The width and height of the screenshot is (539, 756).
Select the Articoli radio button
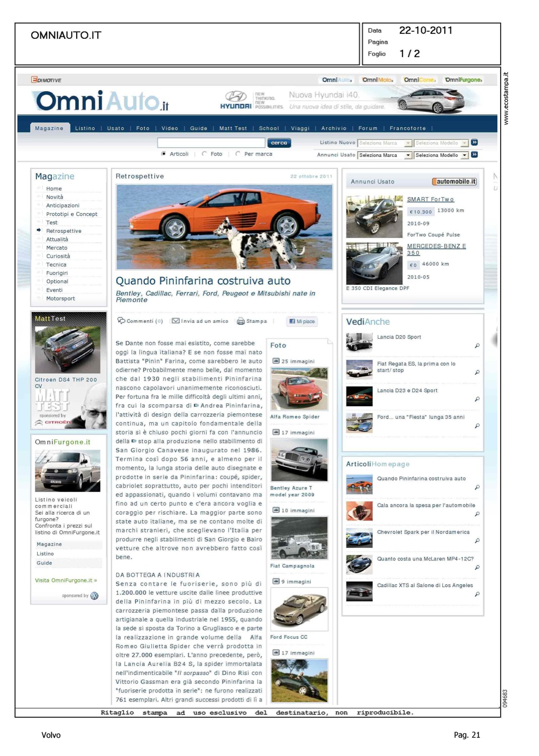point(163,154)
